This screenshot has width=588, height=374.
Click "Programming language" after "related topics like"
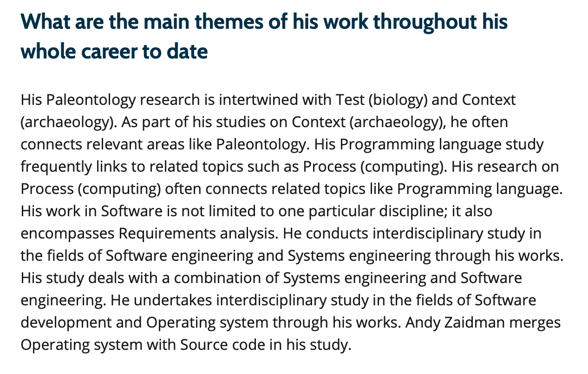coord(477,189)
